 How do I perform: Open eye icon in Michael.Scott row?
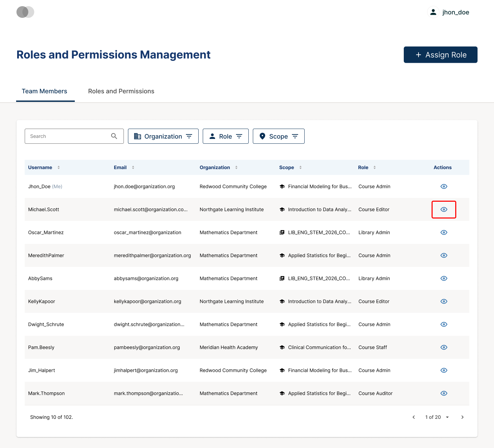444,210
